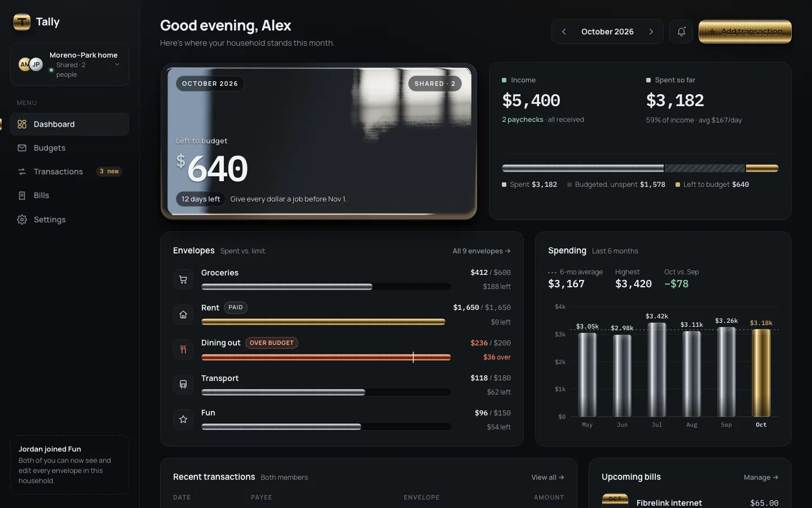This screenshot has height=508, width=812.
Task: Click the Budgets envelope icon in the sidebar
Action: point(22,148)
